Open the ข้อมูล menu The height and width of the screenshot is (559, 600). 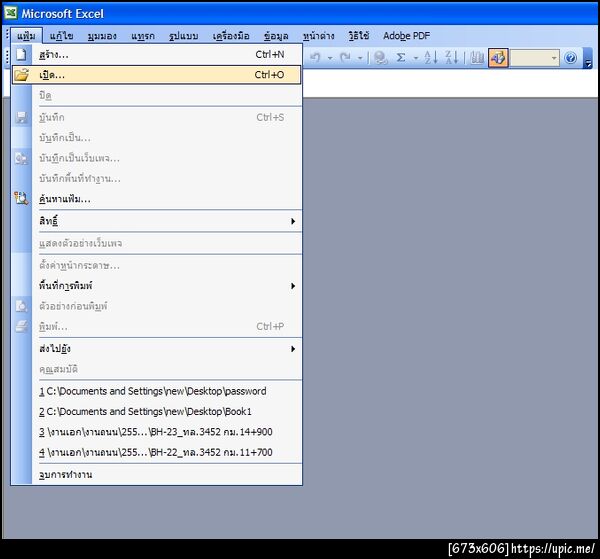276,36
